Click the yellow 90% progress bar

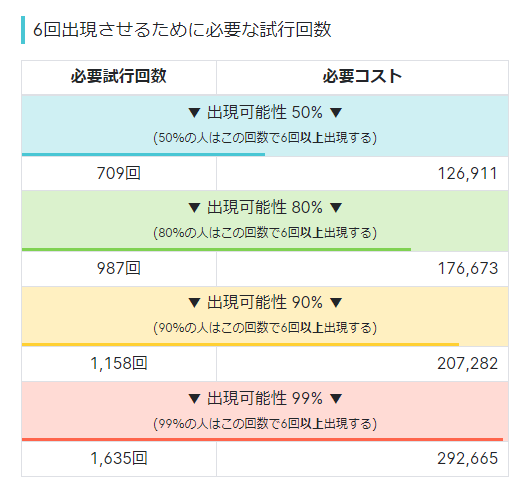[x=241, y=345]
